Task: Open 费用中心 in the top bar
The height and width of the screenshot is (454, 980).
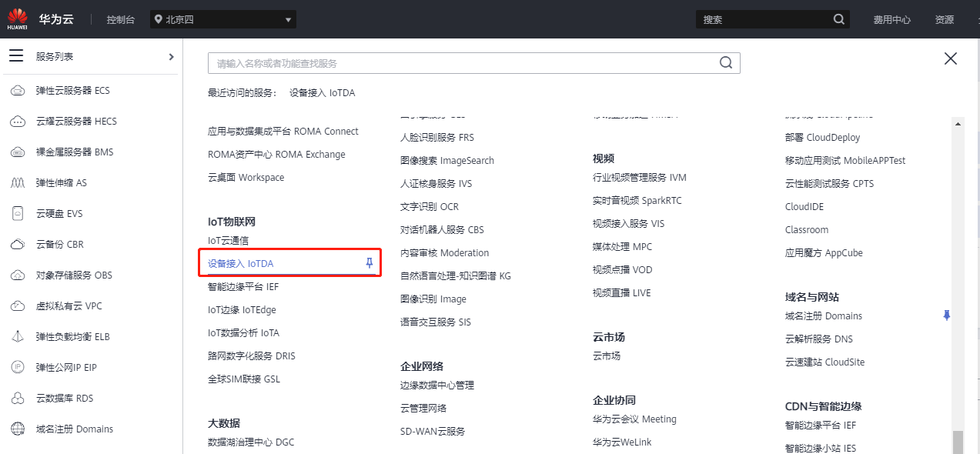Action: (891, 19)
